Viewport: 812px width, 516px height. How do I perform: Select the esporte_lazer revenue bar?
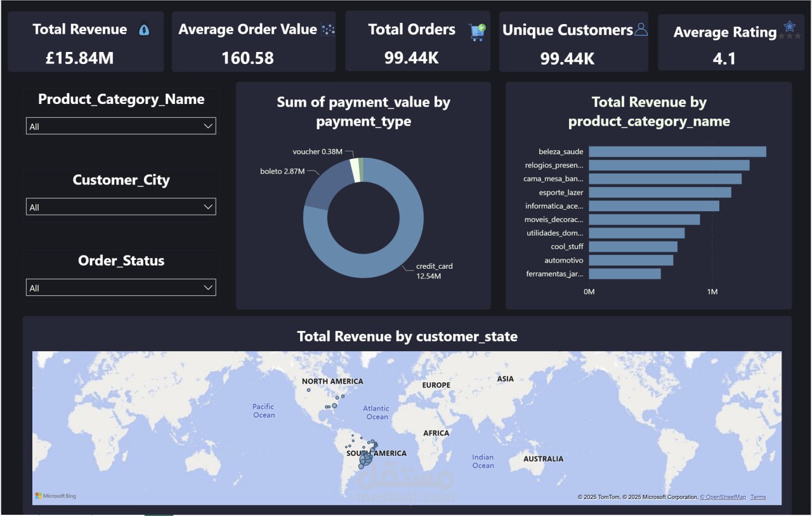[660, 192]
